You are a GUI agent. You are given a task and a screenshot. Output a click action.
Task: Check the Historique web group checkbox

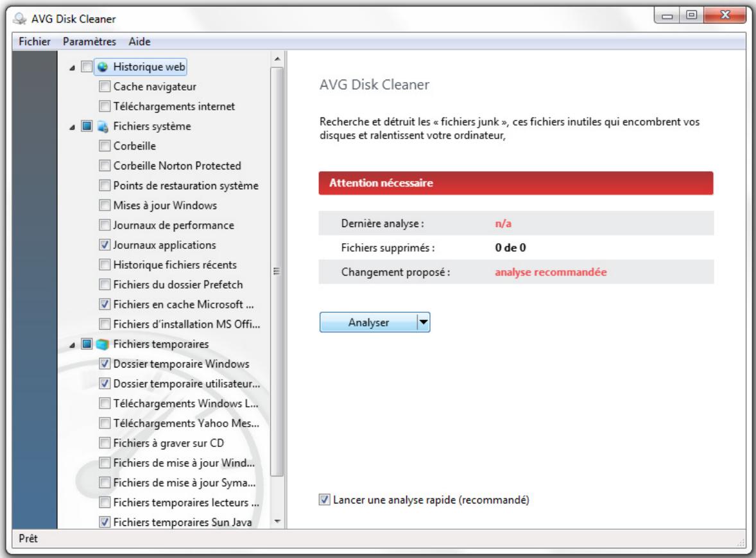tap(87, 67)
